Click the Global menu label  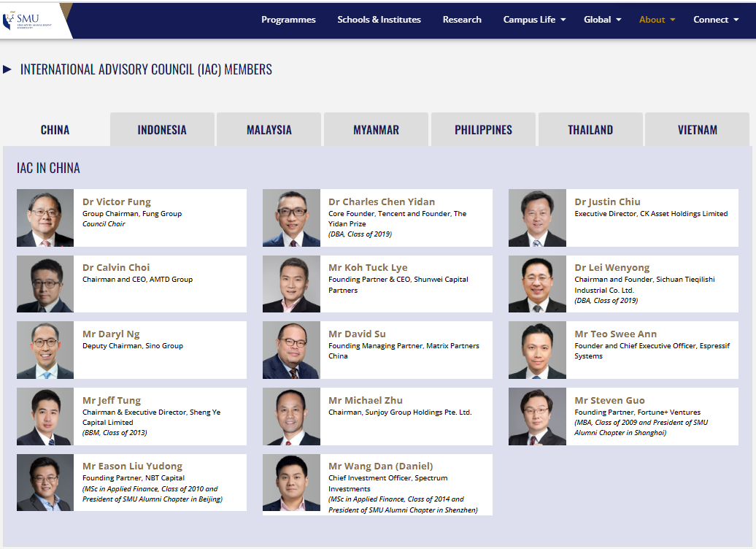597,20
